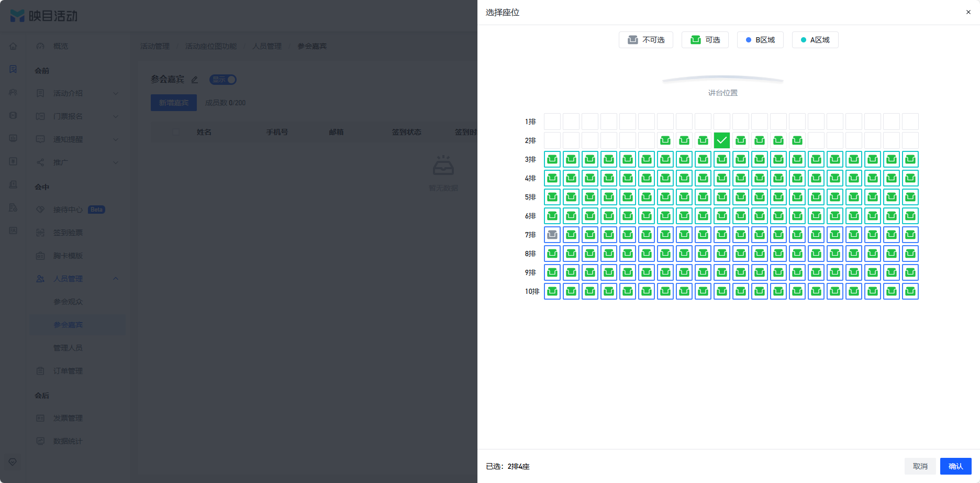Expand the 活动介绍 menu
The height and width of the screenshot is (483, 980).
pyautogui.click(x=77, y=93)
